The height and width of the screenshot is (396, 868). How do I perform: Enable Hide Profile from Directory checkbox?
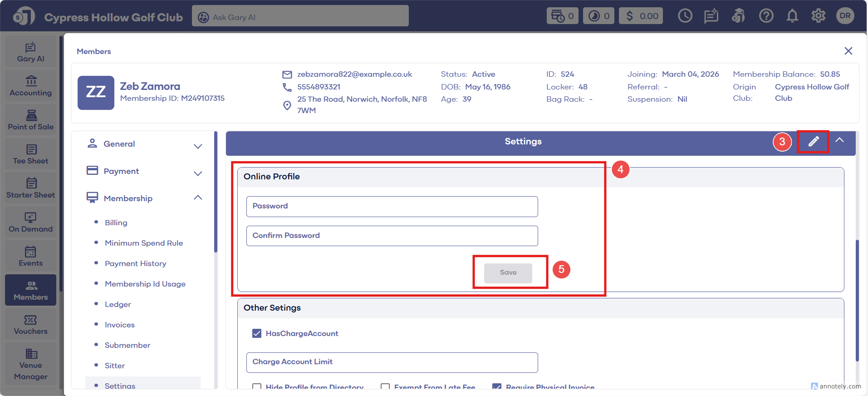click(x=257, y=386)
